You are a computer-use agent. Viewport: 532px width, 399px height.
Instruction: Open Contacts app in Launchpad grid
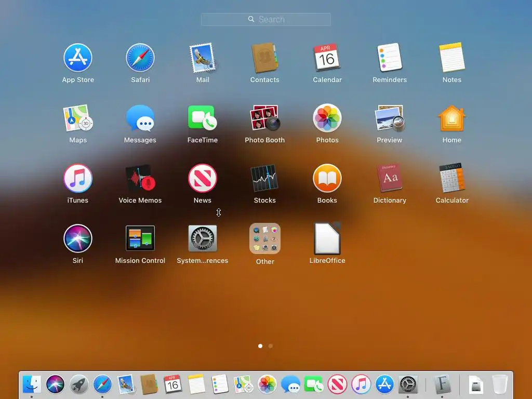pos(264,58)
